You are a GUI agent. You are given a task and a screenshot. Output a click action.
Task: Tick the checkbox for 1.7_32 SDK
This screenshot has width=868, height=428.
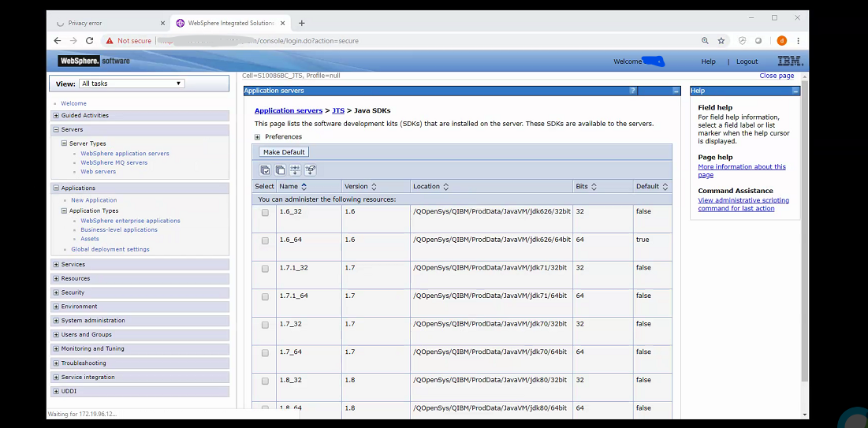coord(265,325)
